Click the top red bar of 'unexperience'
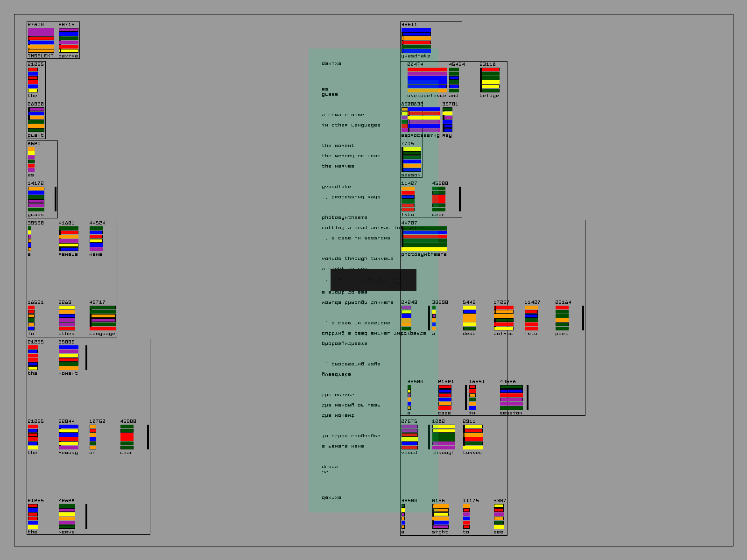This screenshot has width=747, height=560. pyautogui.click(x=427, y=70)
